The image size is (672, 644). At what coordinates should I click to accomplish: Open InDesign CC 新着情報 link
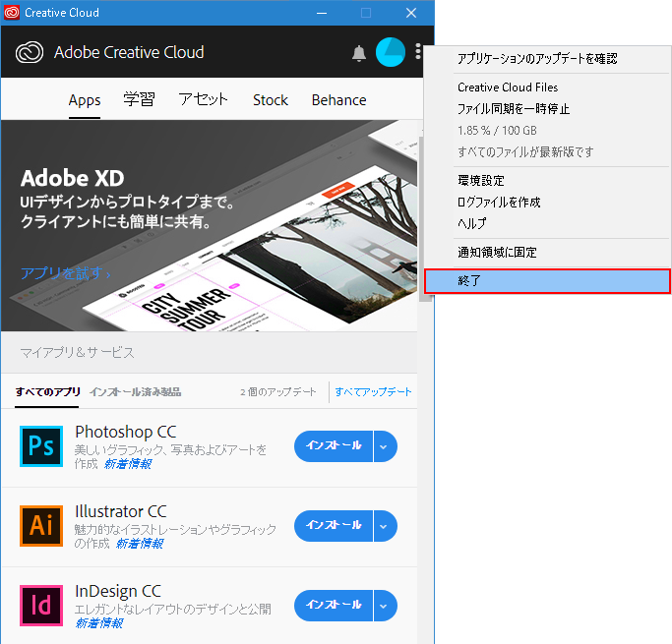pos(99,623)
